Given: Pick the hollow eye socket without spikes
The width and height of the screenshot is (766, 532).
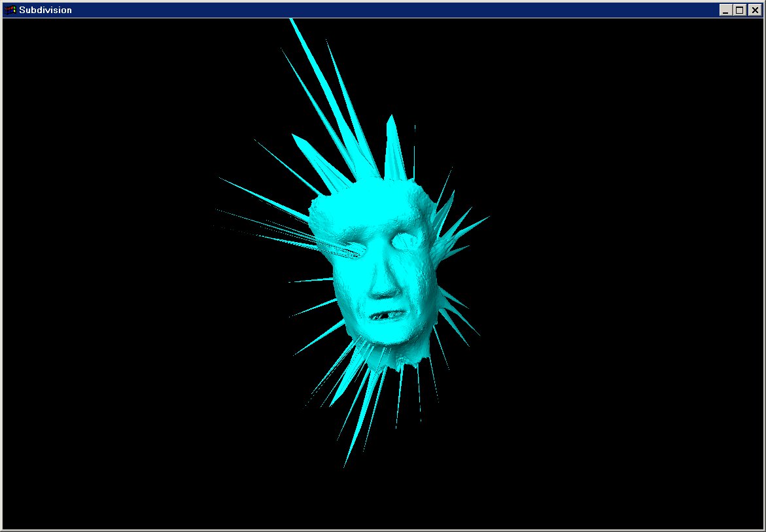Looking at the screenshot, I should pos(408,241).
